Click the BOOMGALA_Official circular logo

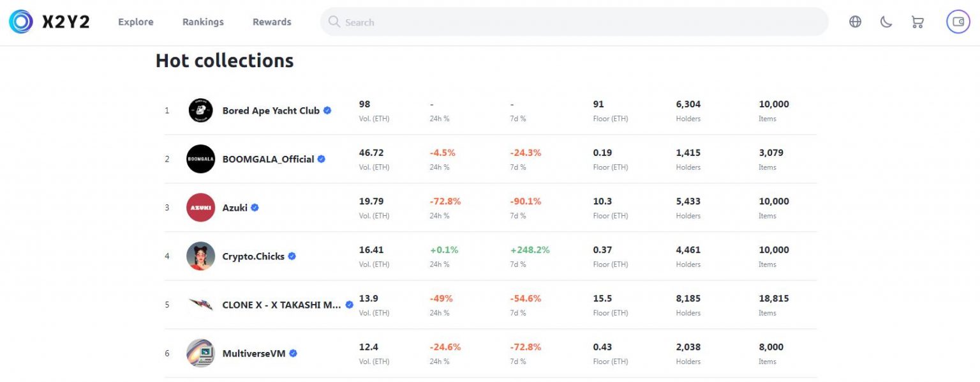click(200, 158)
